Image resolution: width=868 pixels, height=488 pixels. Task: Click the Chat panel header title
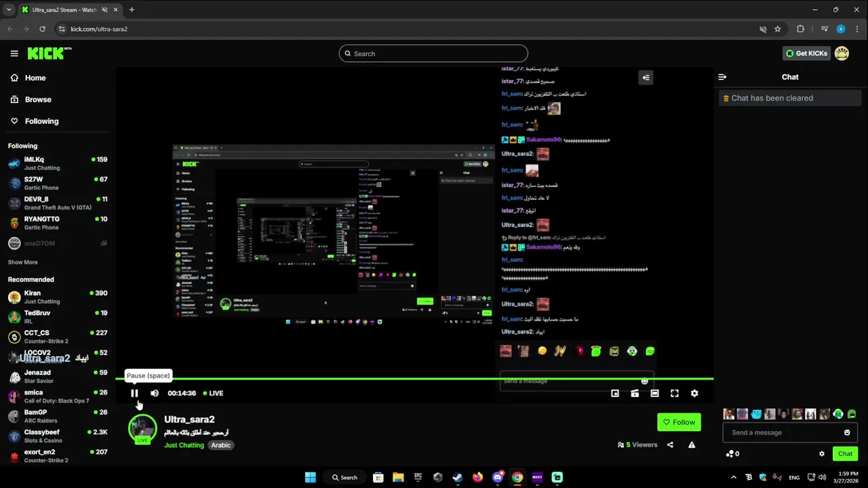790,77
